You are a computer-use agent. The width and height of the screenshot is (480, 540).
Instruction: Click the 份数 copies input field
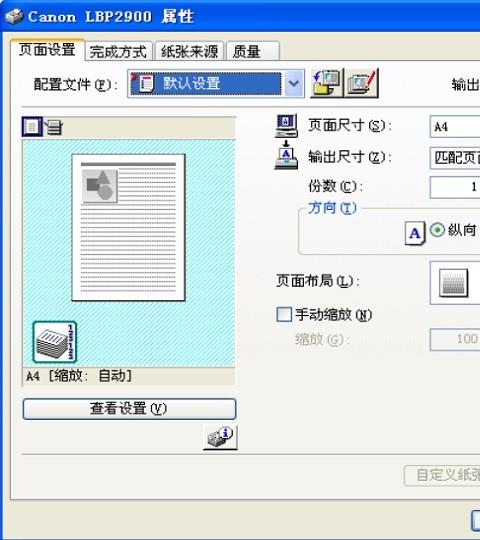[455, 187]
